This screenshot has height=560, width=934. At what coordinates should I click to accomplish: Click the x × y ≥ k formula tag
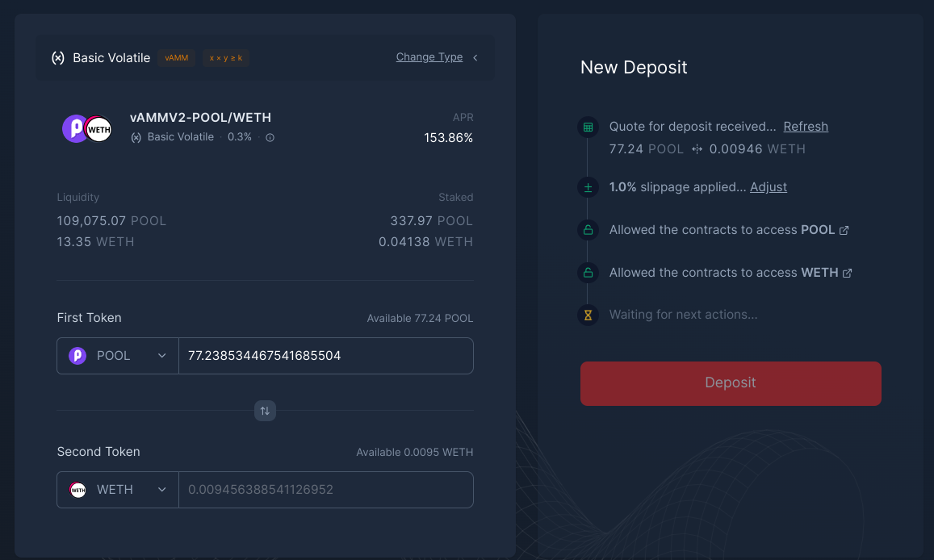pyautogui.click(x=226, y=58)
